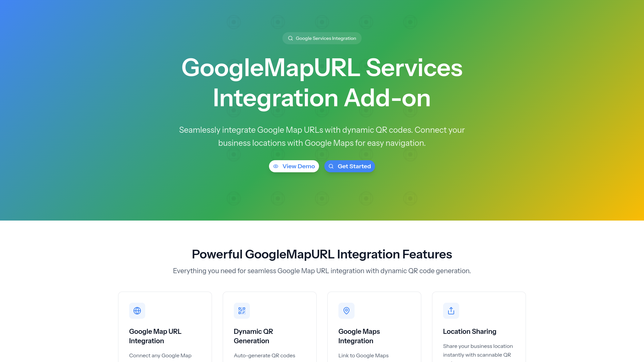The image size is (644, 362).
Task: Click the 'Everything you need' features subtitle
Action: (322, 271)
